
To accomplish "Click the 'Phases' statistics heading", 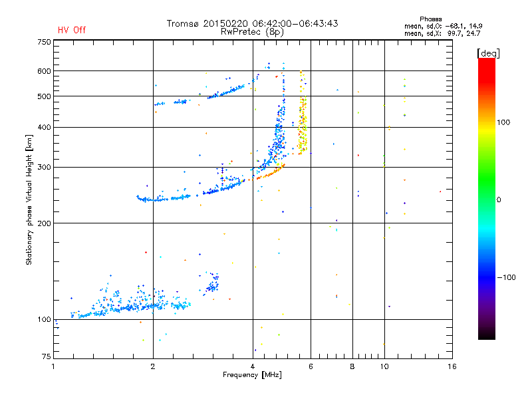I will tap(430, 19).
